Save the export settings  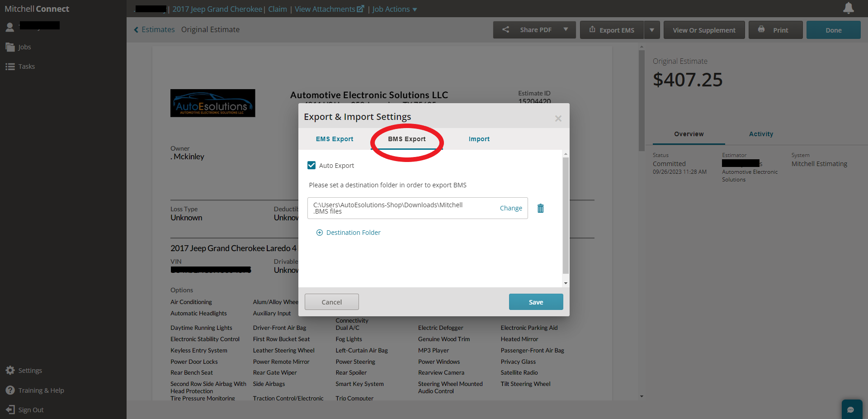(536, 302)
